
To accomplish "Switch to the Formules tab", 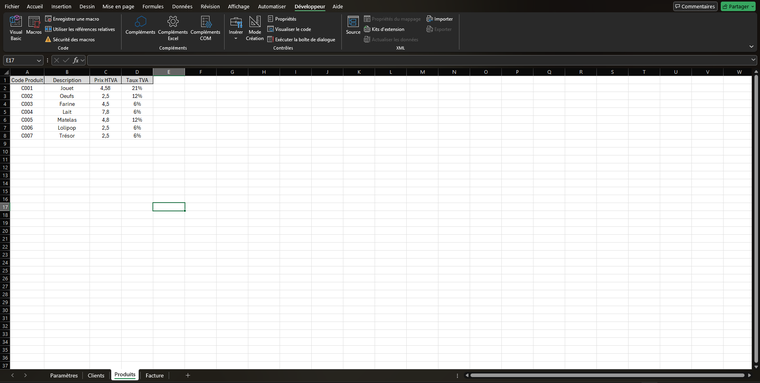I will (153, 7).
